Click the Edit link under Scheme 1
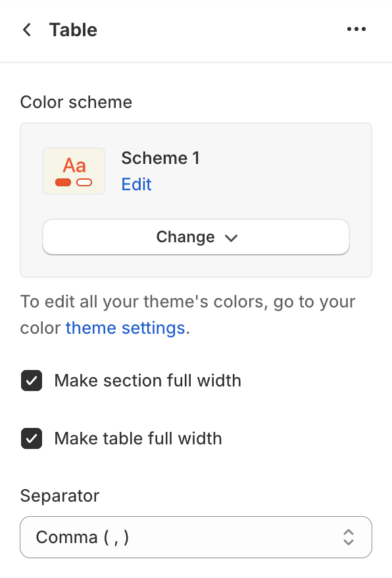Screen dimensions: 392x578 136,184
